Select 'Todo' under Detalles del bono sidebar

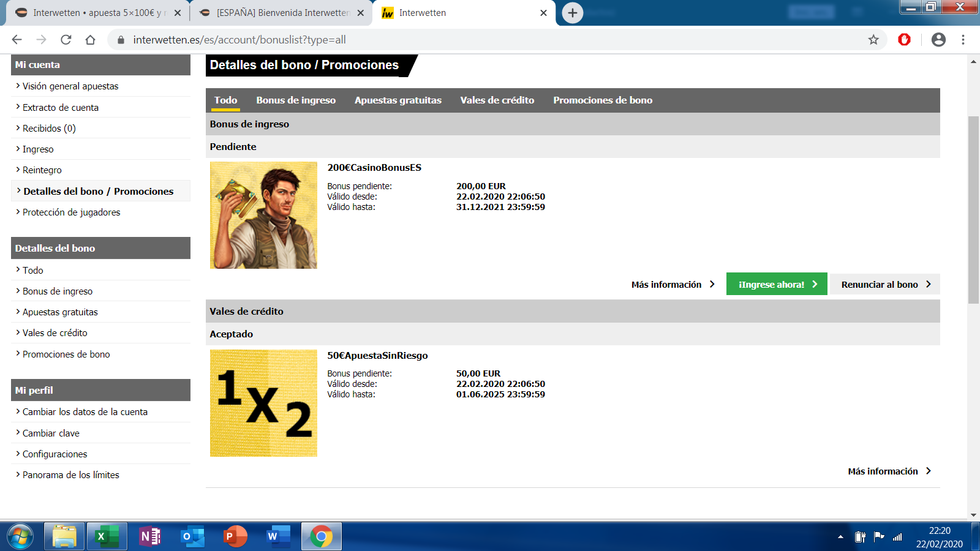[x=33, y=271]
